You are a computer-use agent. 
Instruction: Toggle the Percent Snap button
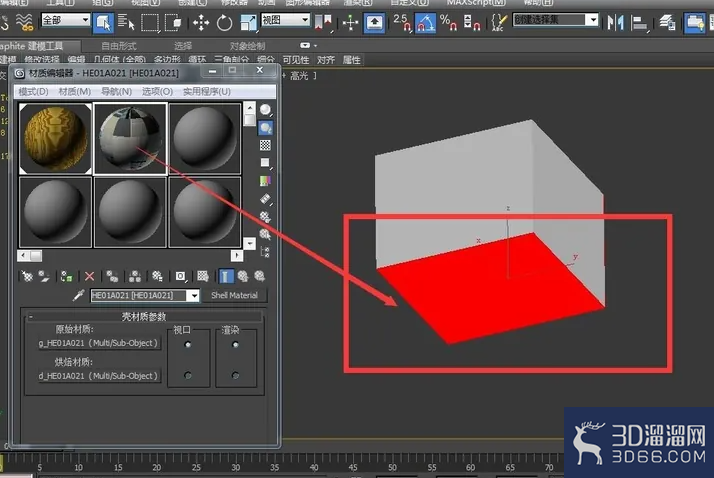(x=449, y=22)
